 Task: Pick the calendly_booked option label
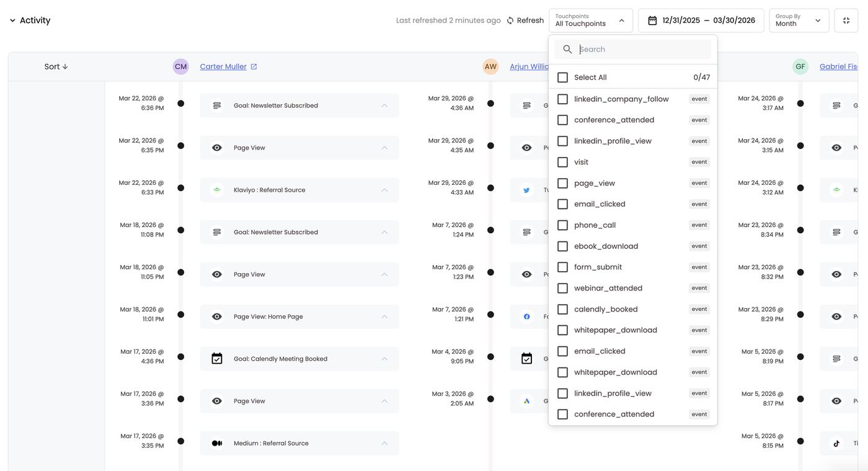click(606, 309)
